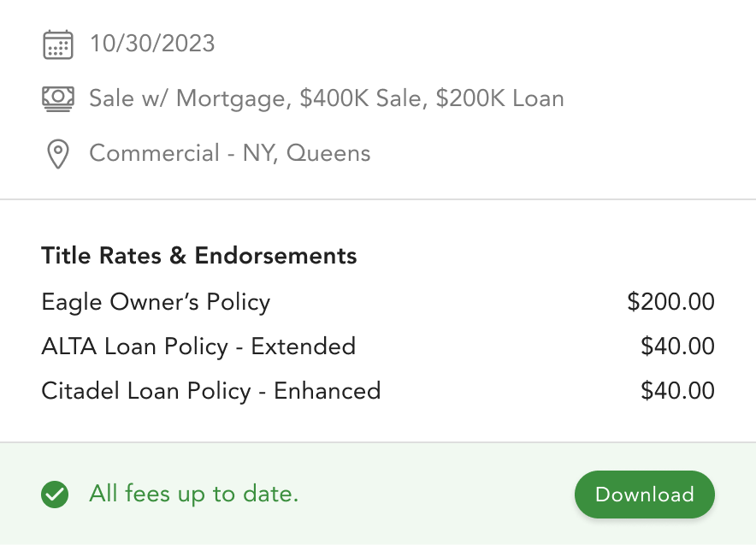
Task: Click the Commercial - NY, Queens location
Action: (x=230, y=154)
